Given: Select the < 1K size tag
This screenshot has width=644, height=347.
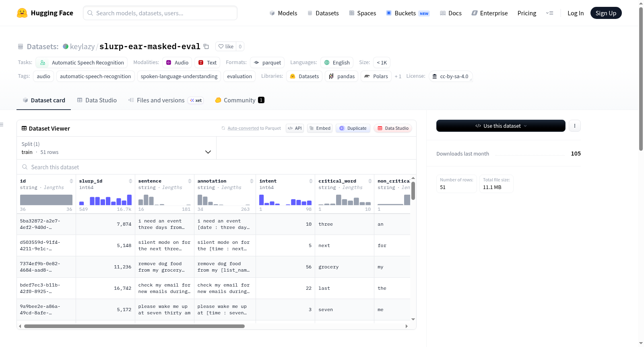Looking at the screenshot, I should click(382, 62).
